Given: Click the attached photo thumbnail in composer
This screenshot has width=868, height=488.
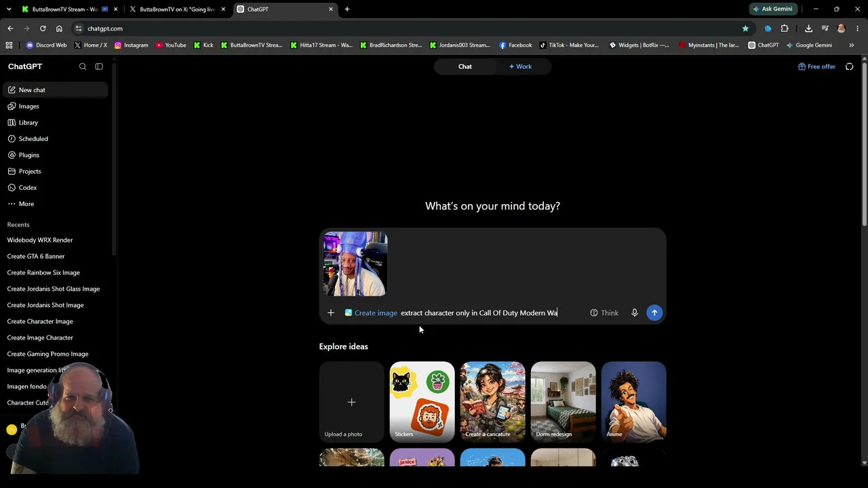Looking at the screenshot, I should pos(355,264).
